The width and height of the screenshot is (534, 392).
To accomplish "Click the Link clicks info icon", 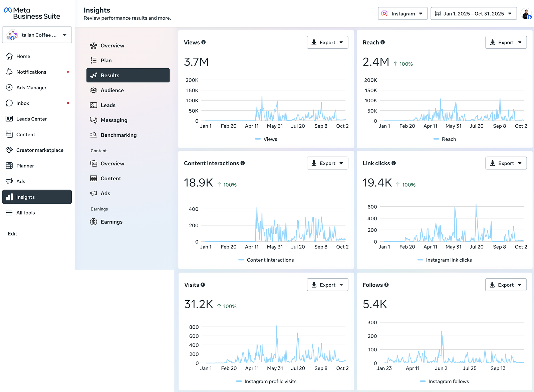I will pyautogui.click(x=394, y=163).
